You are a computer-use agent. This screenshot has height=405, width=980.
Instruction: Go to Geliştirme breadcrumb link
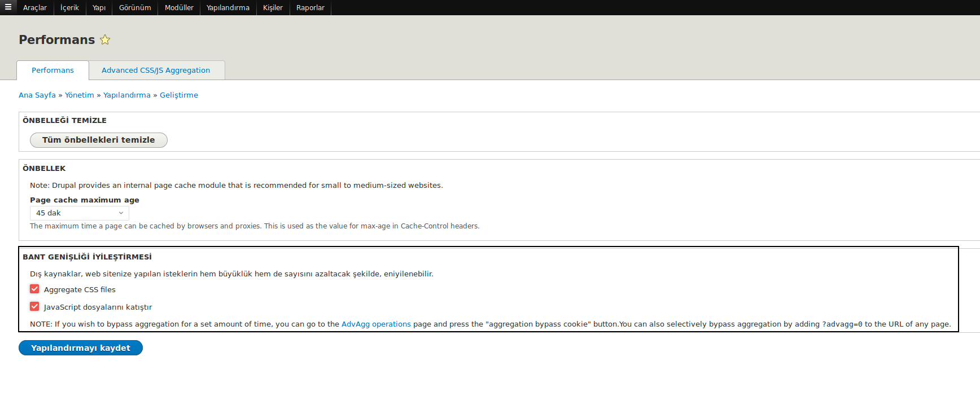tap(179, 95)
